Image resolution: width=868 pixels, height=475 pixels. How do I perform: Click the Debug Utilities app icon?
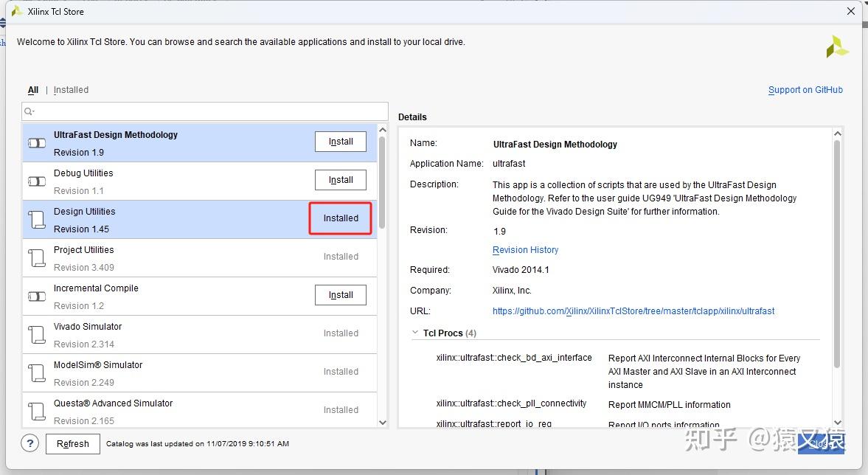click(37, 181)
